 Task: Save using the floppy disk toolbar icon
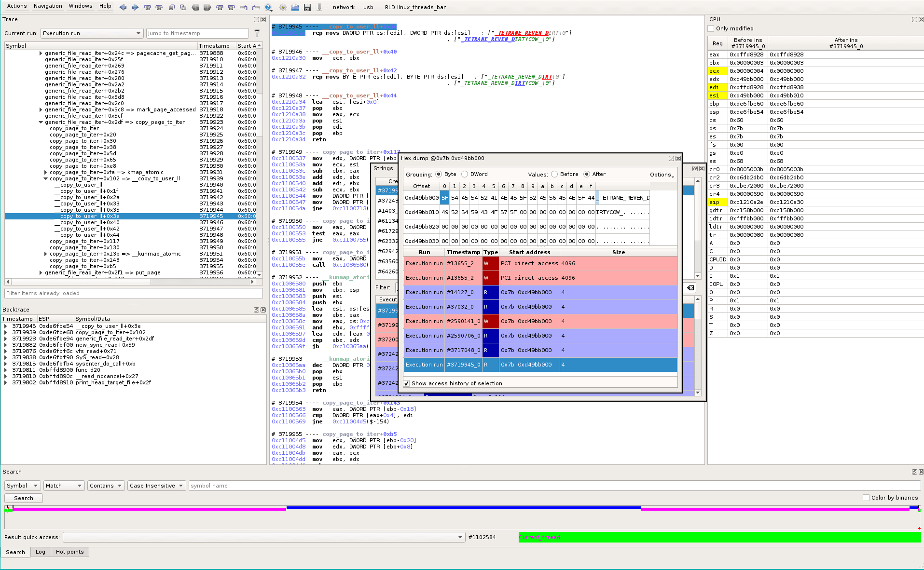click(307, 8)
